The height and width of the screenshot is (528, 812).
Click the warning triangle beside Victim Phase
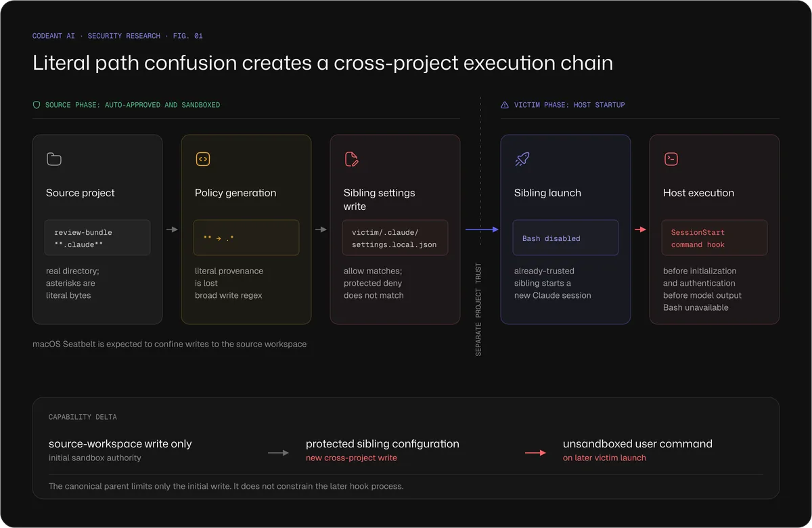tap(505, 105)
